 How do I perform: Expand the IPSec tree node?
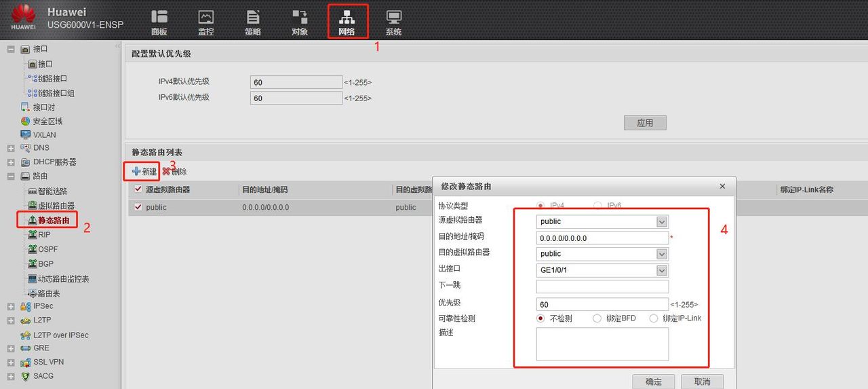pos(11,306)
